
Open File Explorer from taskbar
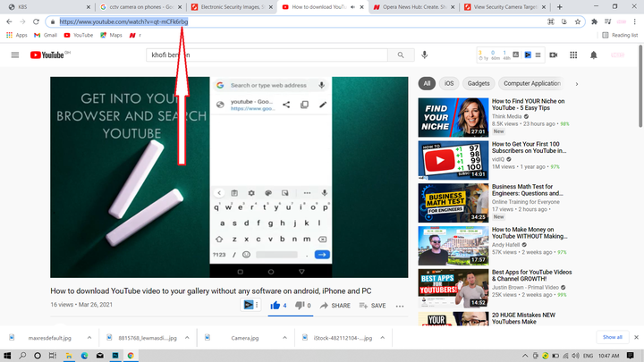pos(69,356)
